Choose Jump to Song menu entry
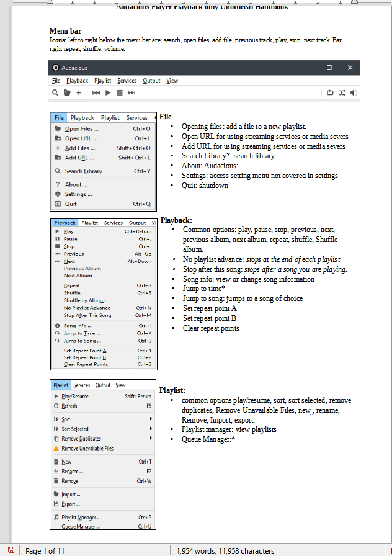This screenshot has width=392, height=556. [x=104, y=341]
